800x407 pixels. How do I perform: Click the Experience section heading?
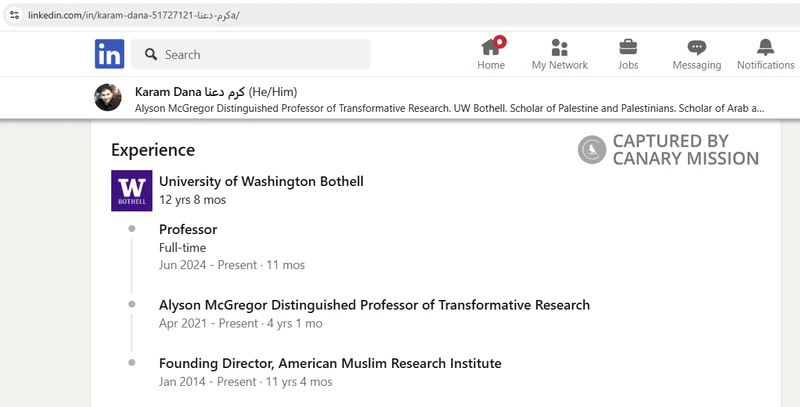click(x=153, y=150)
